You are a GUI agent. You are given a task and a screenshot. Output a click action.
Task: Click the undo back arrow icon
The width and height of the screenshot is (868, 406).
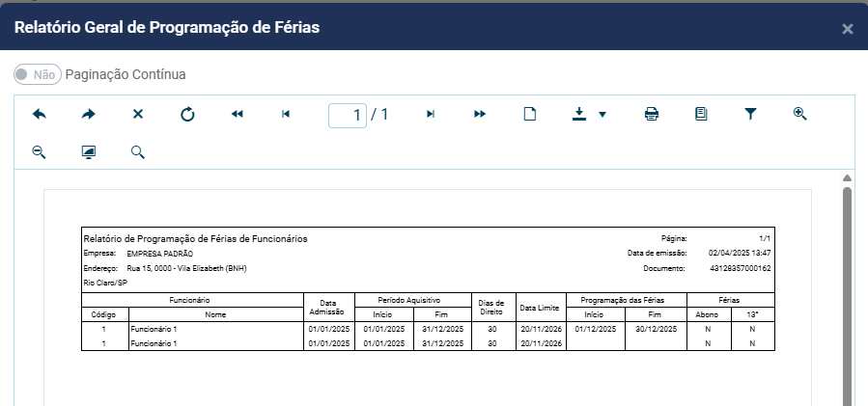point(40,114)
